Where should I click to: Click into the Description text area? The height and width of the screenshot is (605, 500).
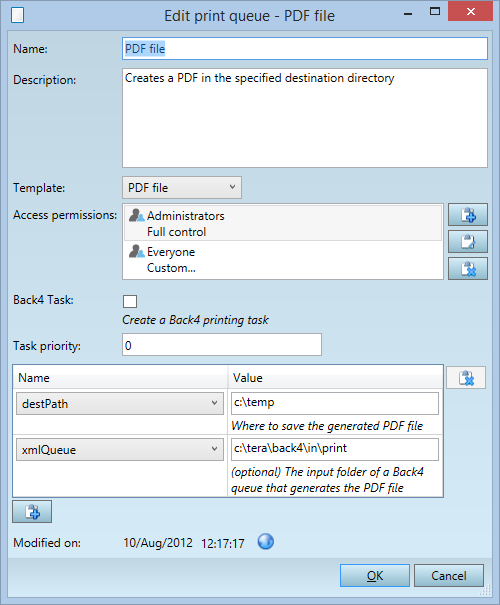coord(305,118)
